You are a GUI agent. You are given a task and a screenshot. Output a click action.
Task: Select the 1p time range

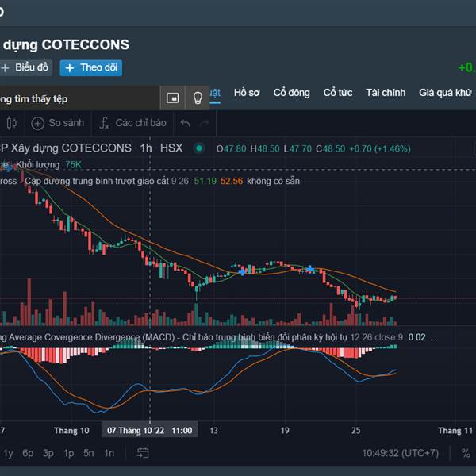coord(68,453)
